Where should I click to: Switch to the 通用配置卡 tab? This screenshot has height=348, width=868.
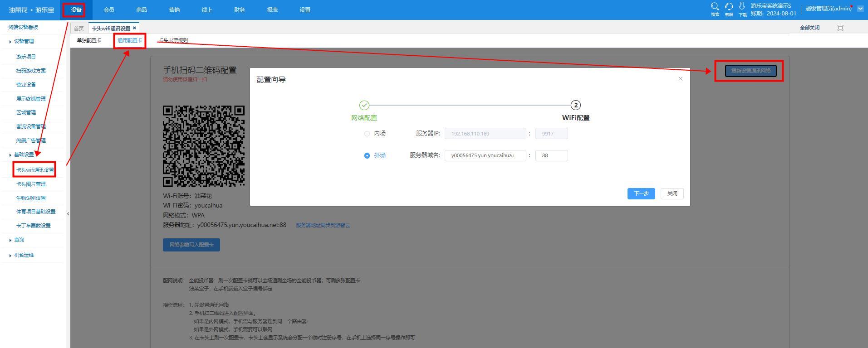pyautogui.click(x=130, y=40)
